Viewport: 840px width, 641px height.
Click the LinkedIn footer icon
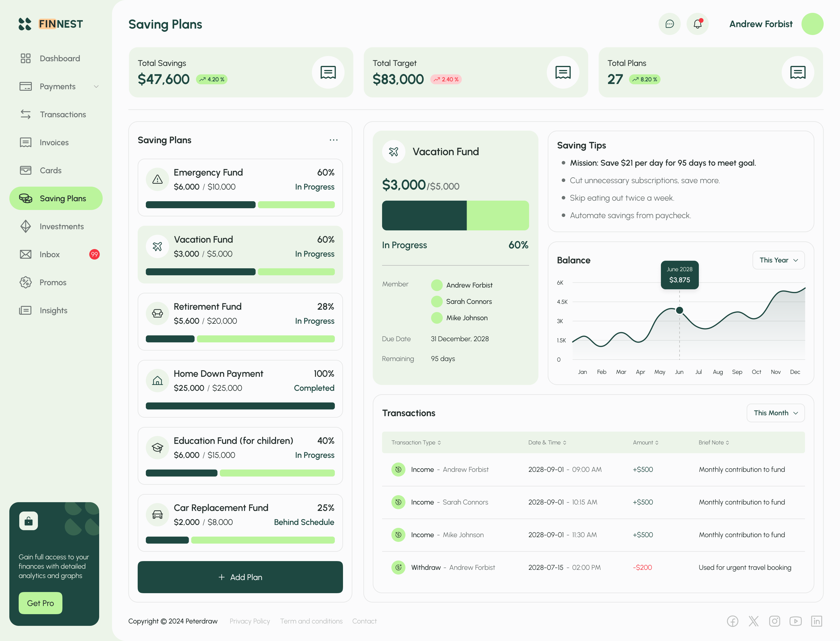tap(816, 621)
